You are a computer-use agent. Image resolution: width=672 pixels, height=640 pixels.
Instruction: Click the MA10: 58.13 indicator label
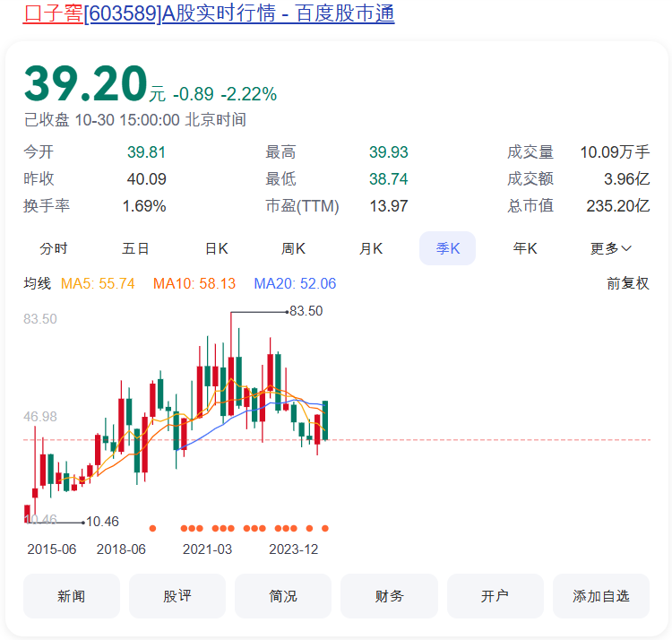coord(194,283)
